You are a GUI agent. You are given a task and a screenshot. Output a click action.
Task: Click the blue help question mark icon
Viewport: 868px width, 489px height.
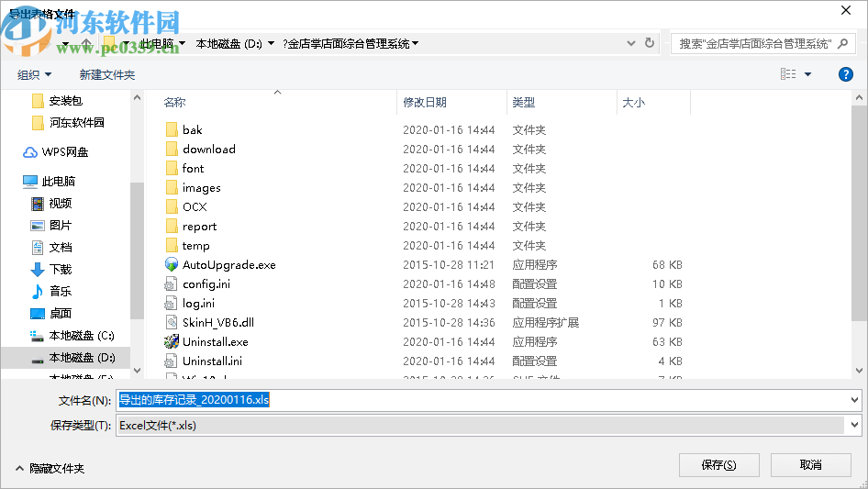pyautogui.click(x=845, y=74)
